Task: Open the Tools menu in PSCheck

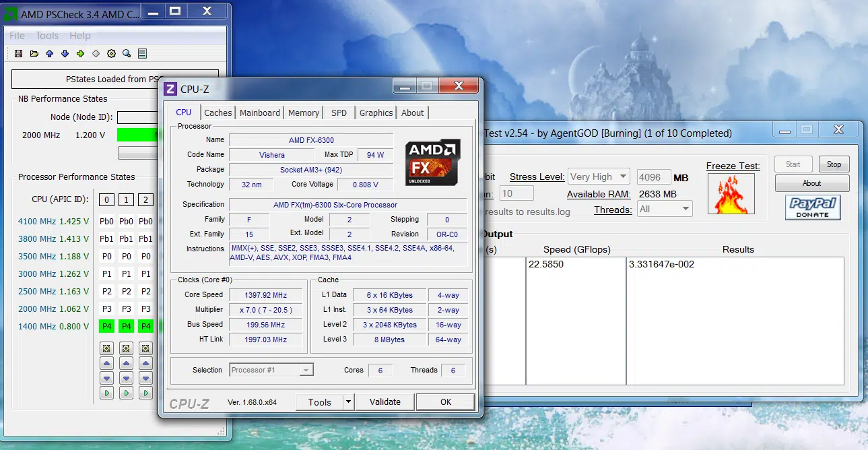Action: pyautogui.click(x=47, y=36)
